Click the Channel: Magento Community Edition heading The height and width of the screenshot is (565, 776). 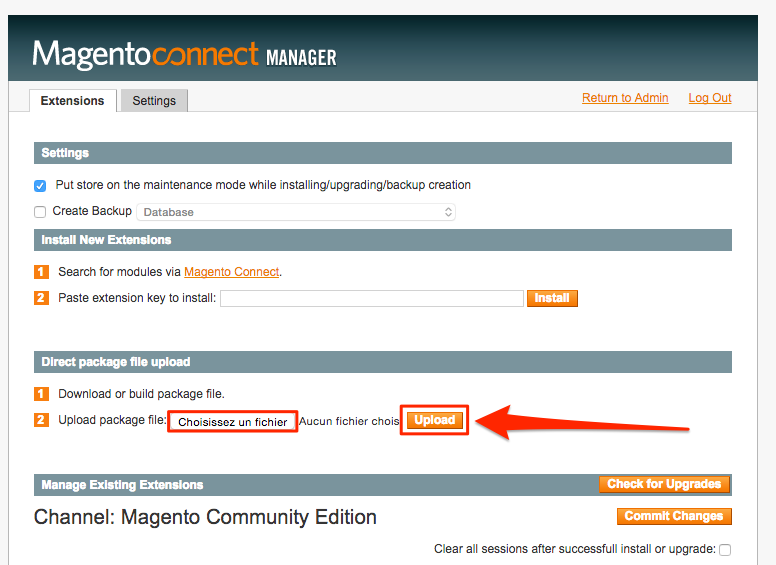[205, 517]
